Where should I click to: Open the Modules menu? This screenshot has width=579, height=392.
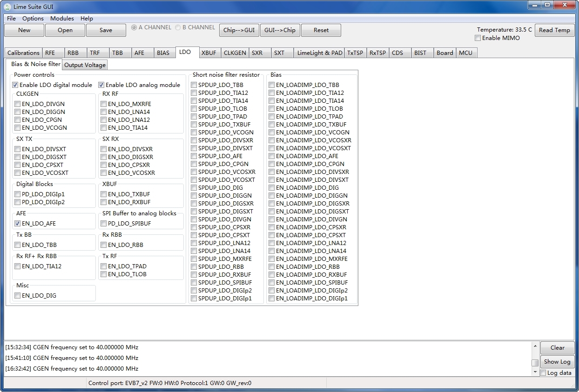coord(62,18)
